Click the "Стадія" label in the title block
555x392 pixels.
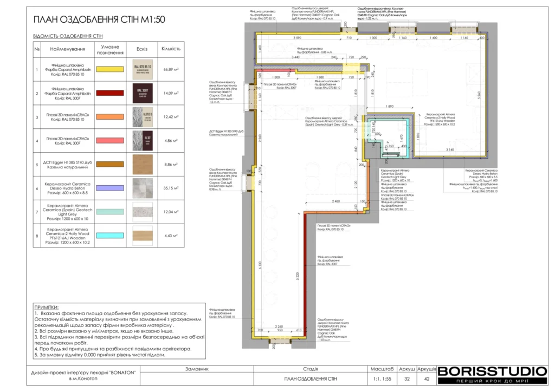click(311, 369)
